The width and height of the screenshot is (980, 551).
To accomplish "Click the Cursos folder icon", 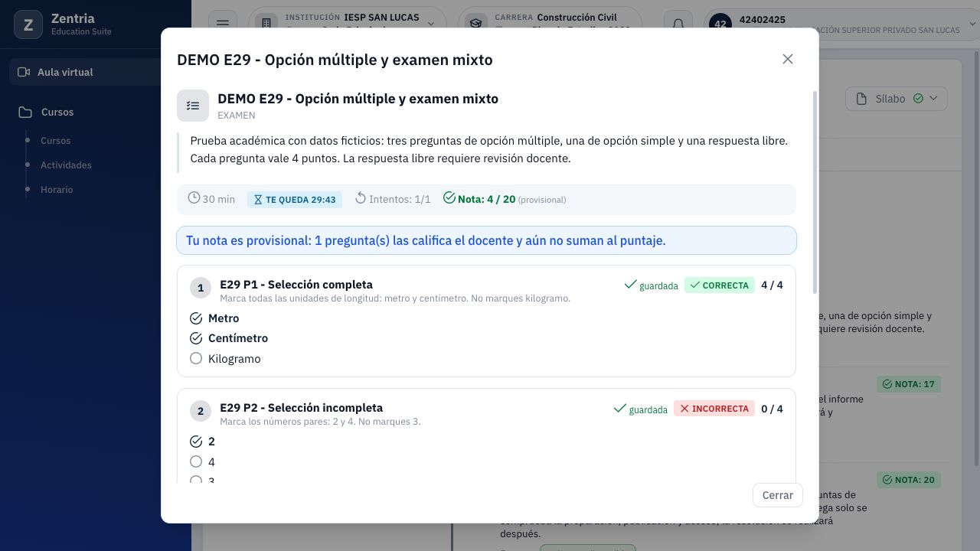I will tap(25, 112).
